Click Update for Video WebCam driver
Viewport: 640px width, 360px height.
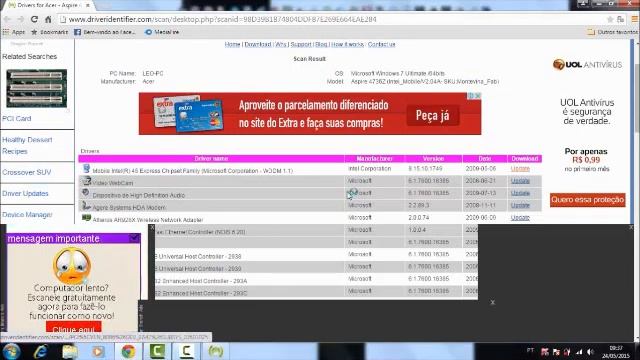click(x=520, y=181)
